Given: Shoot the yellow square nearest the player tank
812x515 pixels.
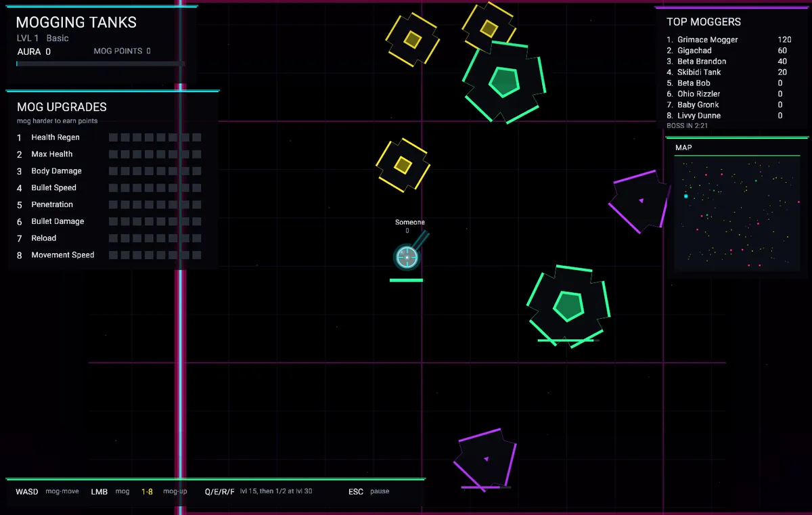Looking at the screenshot, I should [403, 165].
